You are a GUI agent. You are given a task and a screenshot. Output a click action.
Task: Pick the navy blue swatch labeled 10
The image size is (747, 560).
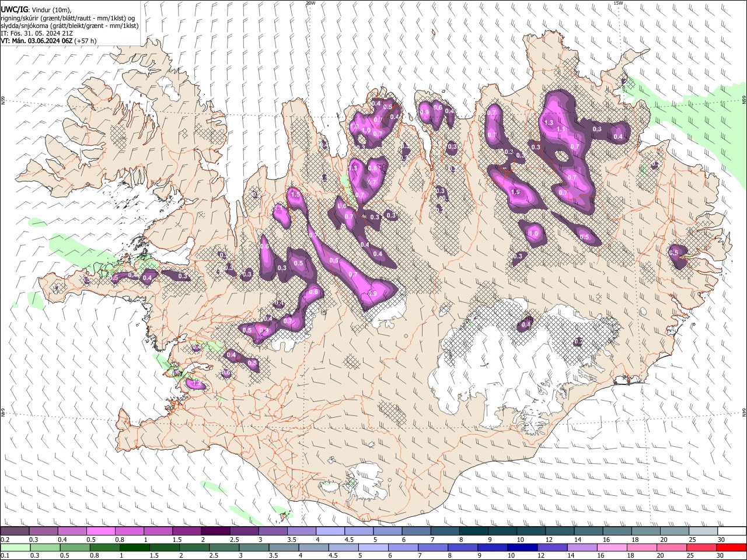(522, 548)
